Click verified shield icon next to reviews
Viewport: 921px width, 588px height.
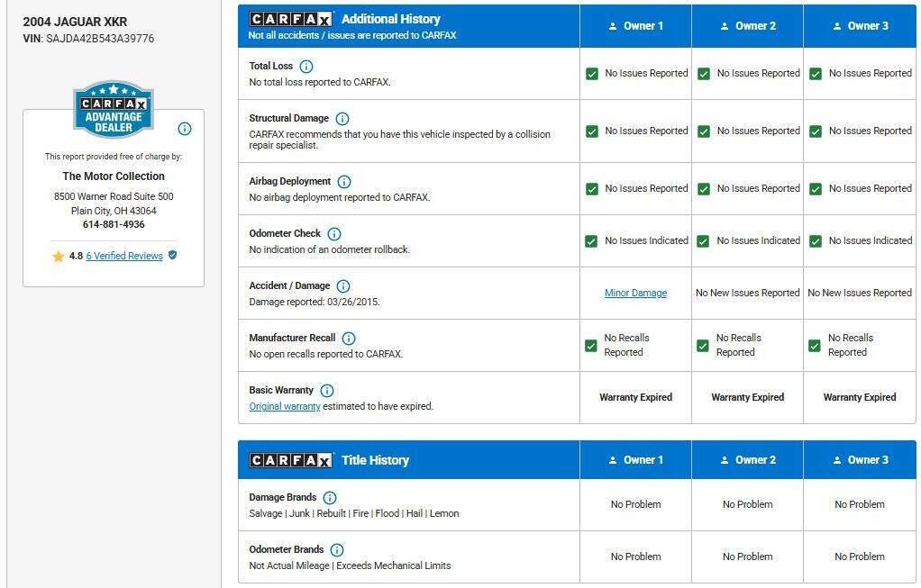coord(173,255)
